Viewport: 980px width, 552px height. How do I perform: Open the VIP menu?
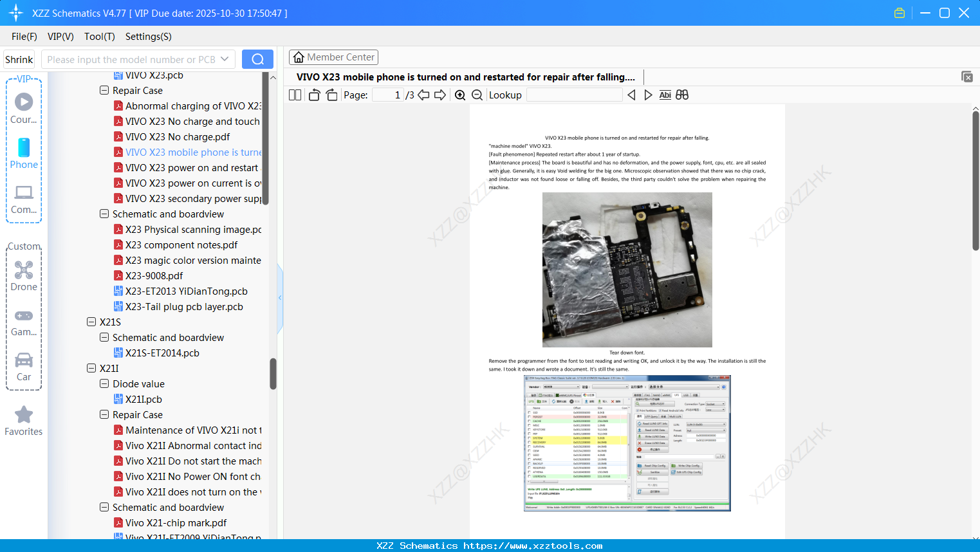(60, 37)
